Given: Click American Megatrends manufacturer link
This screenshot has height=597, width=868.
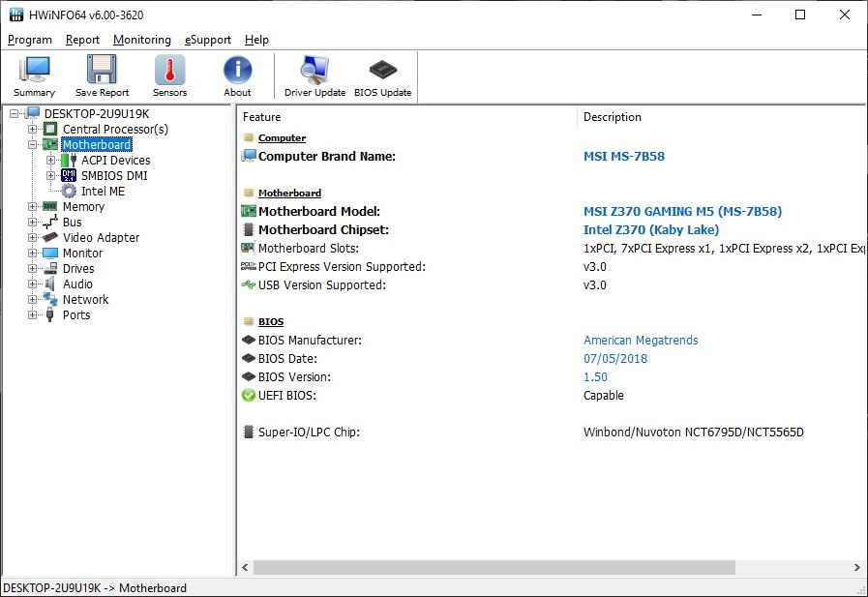Looking at the screenshot, I should coord(641,341).
